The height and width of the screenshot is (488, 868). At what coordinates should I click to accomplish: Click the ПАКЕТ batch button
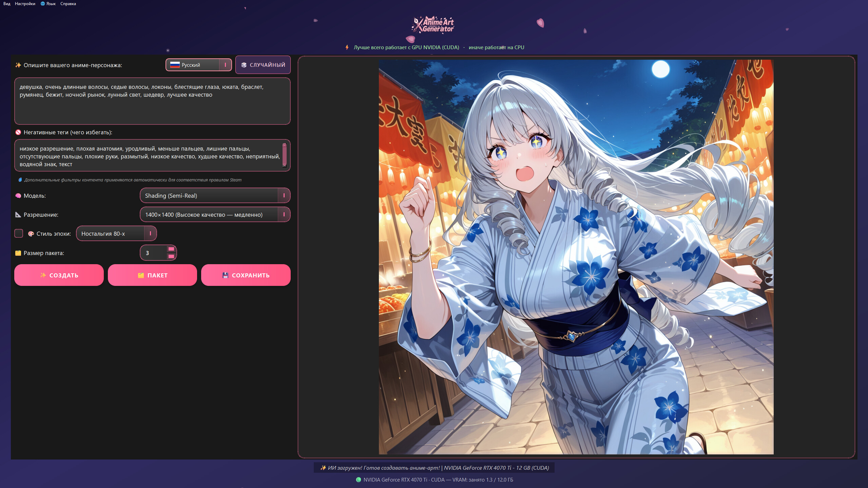(152, 275)
